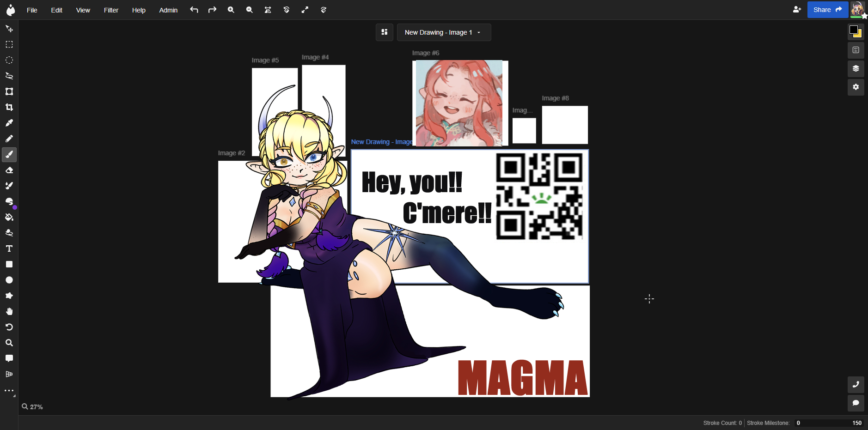
Task: Open the Layers panel
Action: [856, 69]
